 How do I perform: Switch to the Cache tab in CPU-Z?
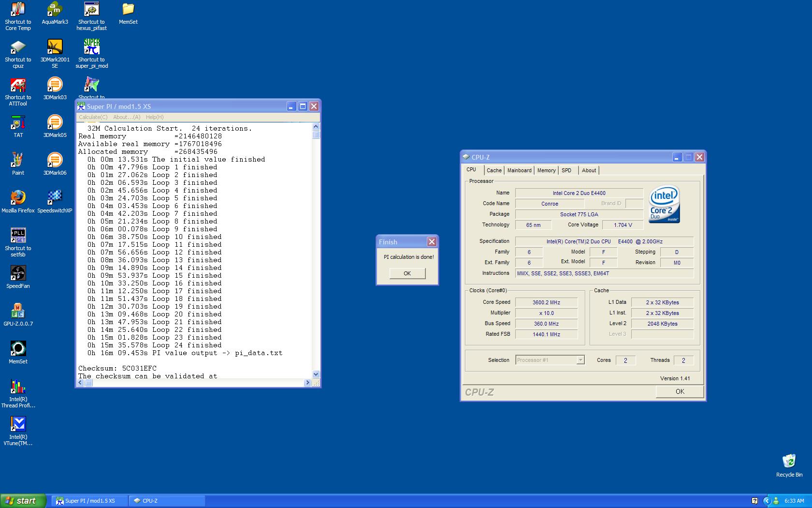494,170
